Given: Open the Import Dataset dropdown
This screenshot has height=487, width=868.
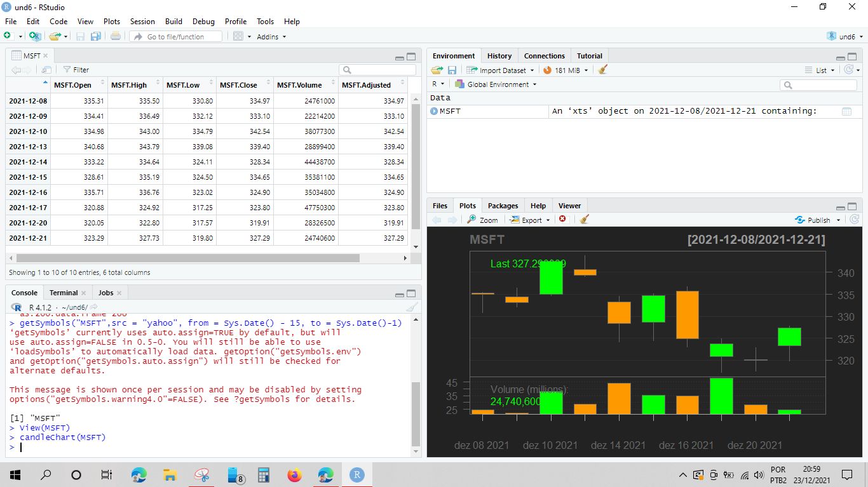Looking at the screenshot, I should pos(501,70).
